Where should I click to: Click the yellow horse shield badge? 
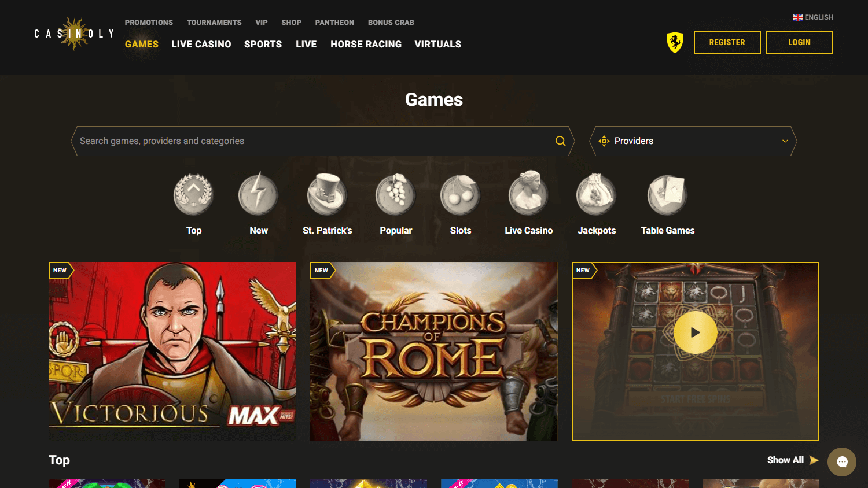[675, 43]
